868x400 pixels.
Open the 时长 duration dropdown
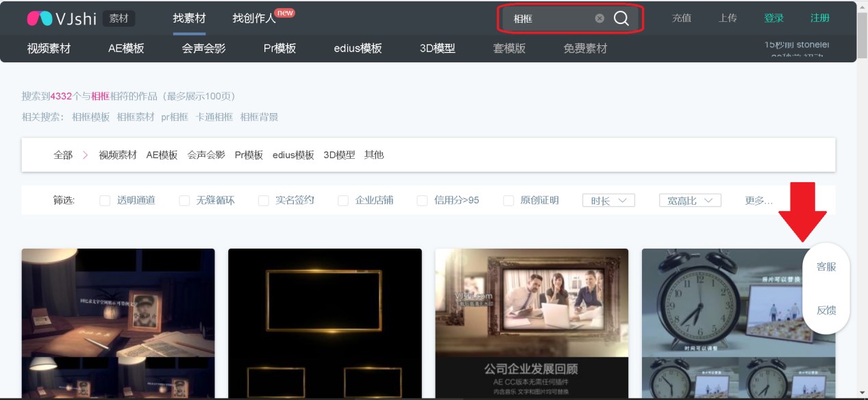(x=608, y=200)
